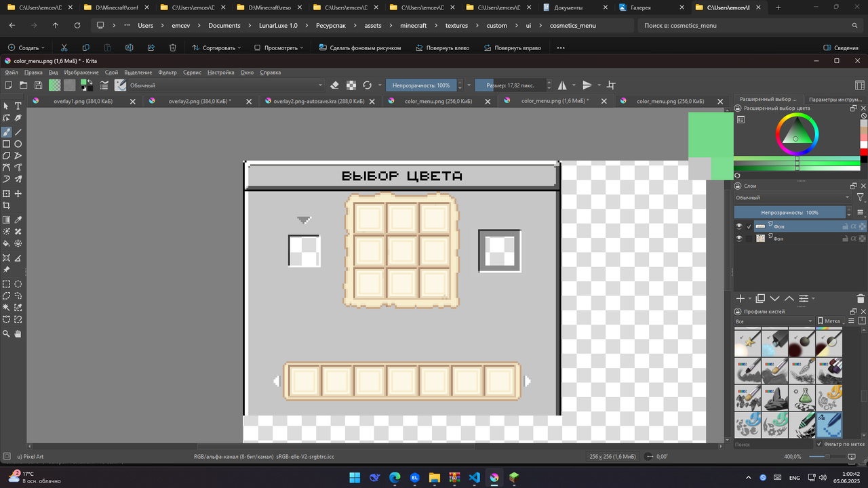This screenshot has width=868, height=488.
Task: Select the Gradient tool
Action: (7, 220)
